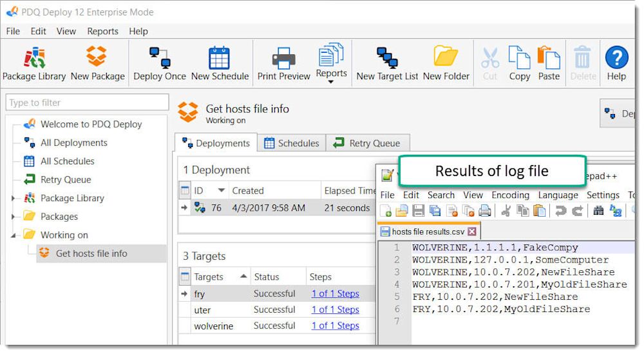Viewport: 644px width, 354px height.
Task: Click Notepad++ Cut scissors icon
Action: point(506,211)
